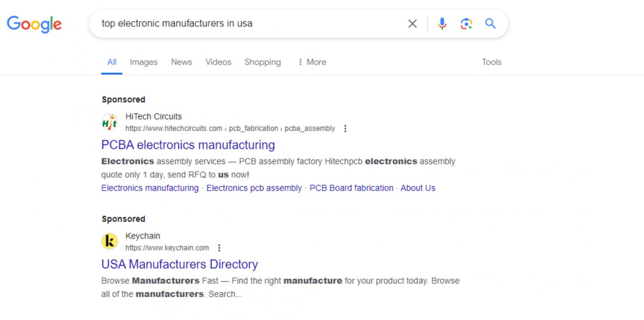Image resolution: width=644 pixels, height=320 pixels.
Task: Open the USA Manufacturers Directory result
Action: point(179,264)
